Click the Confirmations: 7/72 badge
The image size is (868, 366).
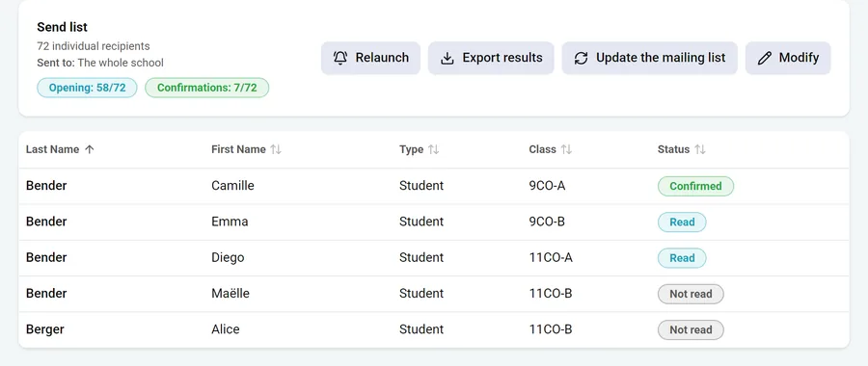pyautogui.click(x=207, y=88)
